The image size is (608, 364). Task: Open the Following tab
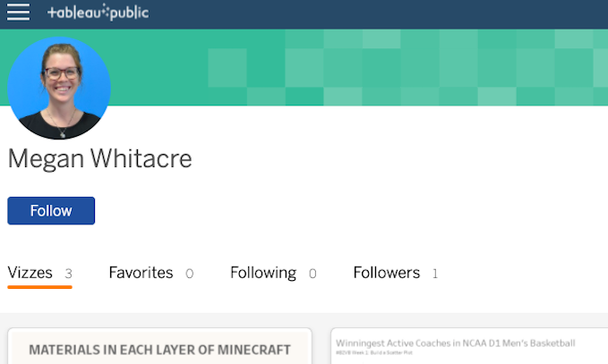pos(263,273)
